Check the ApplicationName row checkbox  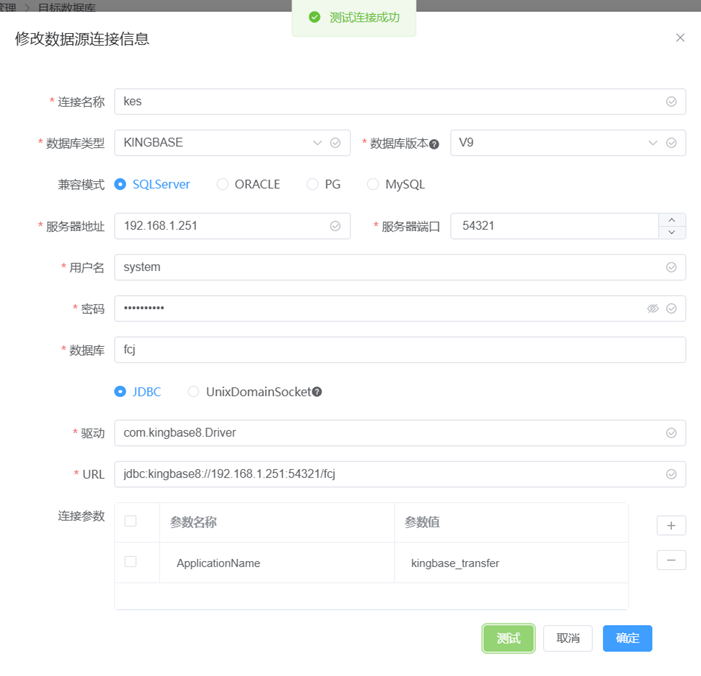(130, 562)
